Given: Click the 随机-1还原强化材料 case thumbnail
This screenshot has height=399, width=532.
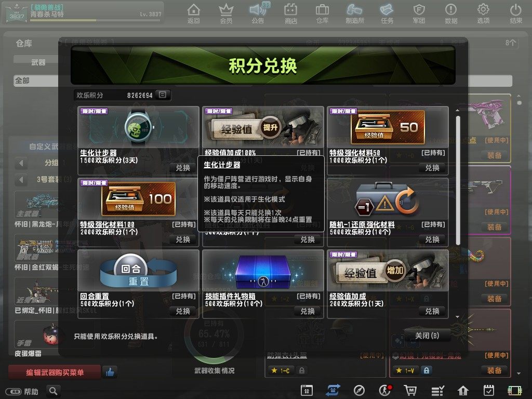Looking at the screenshot, I should [388, 199].
